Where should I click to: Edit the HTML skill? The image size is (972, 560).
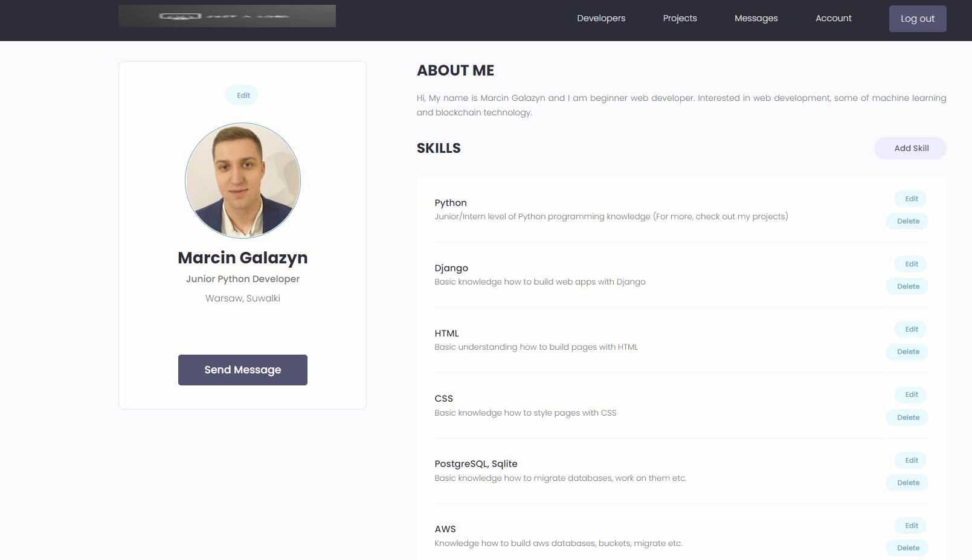pos(910,329)
